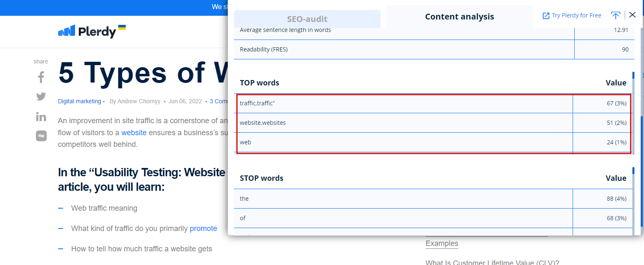Share the article on Facebook
The width and height of the screenshot is (644, 265).
[x=41, y=77]
